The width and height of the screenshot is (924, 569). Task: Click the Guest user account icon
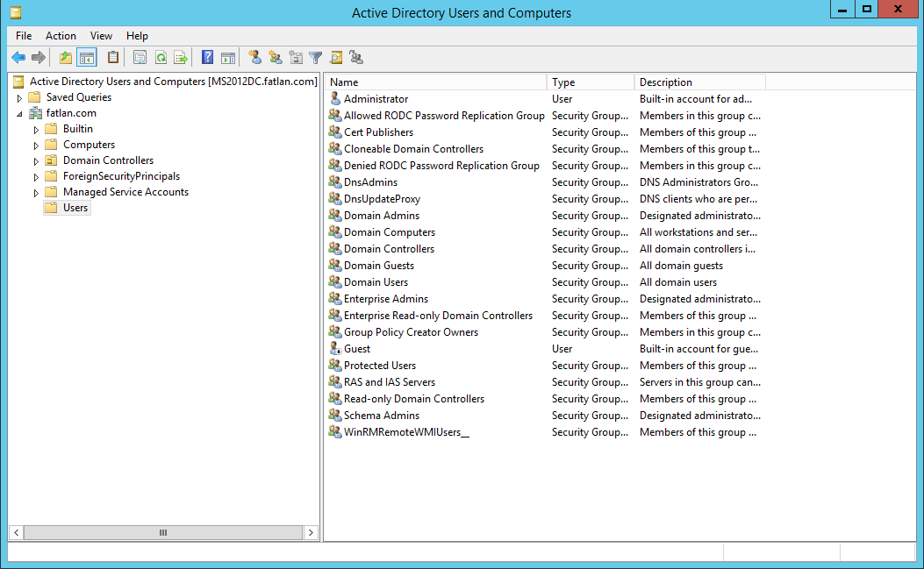tap(335, 349)
